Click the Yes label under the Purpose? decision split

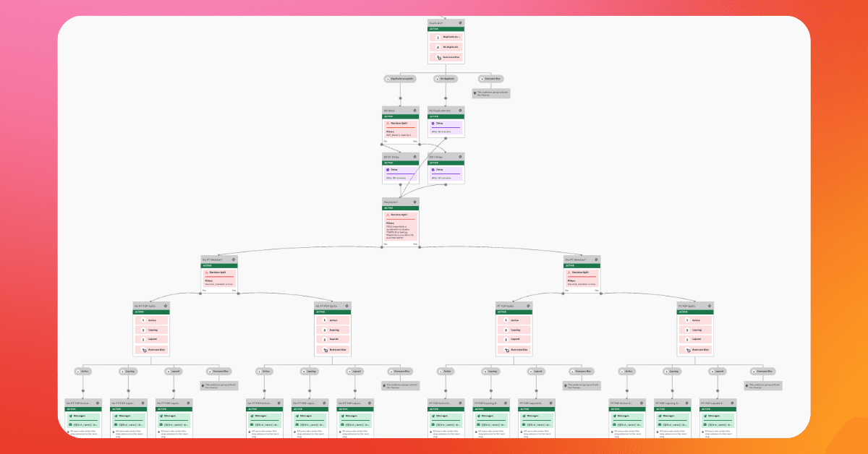coord(415,244)
